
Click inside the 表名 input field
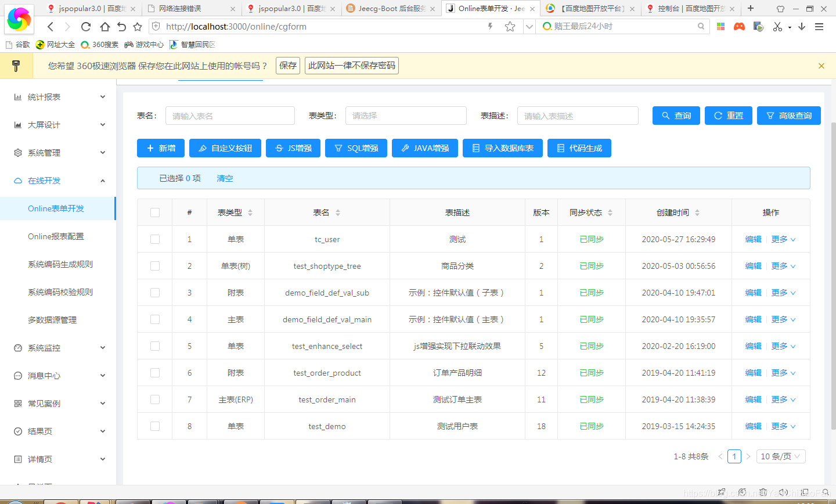click(x=230, y=116)
